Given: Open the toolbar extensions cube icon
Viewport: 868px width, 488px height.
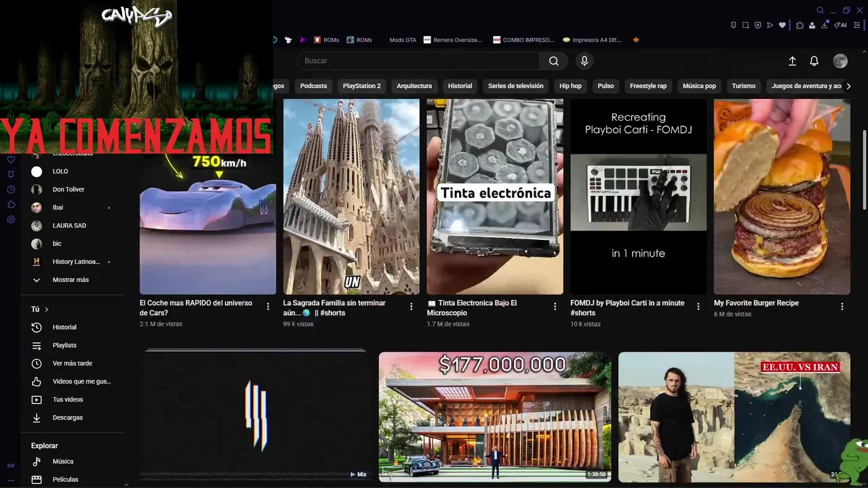Looking at the screenshot, I should point(800,25).
